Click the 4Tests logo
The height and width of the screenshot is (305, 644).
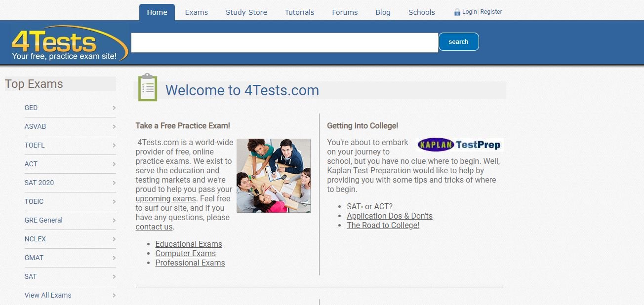point(69,43)
